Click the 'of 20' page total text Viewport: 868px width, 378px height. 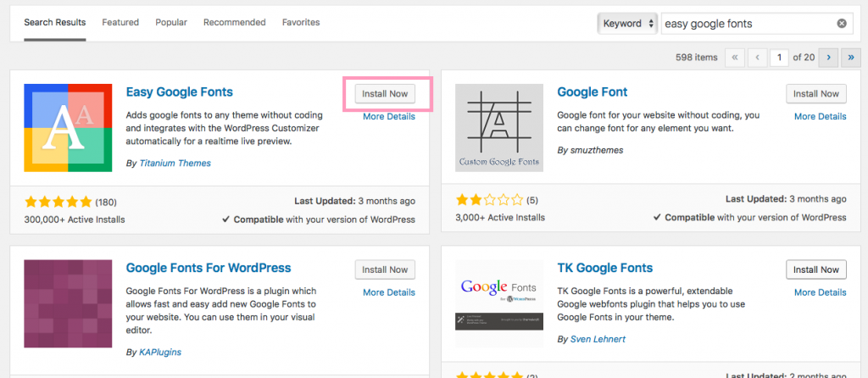point(804,57)
